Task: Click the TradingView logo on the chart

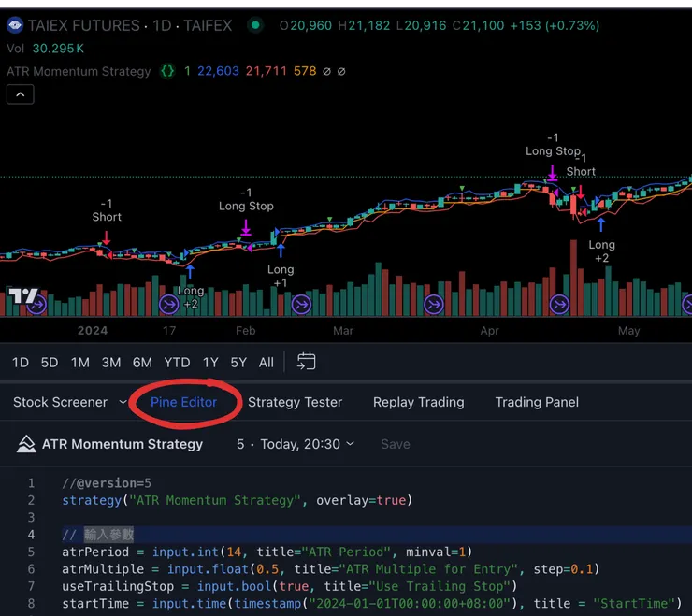Action: click(x=23, y=295)
